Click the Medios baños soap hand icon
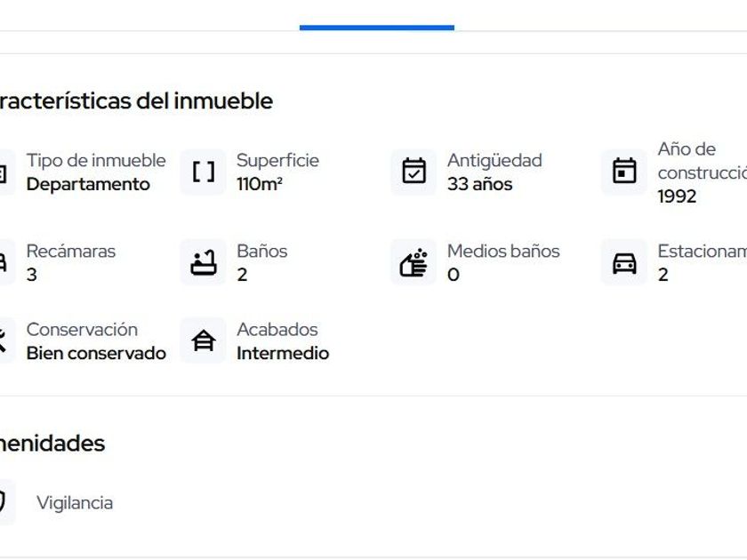747x560 pixels. (x=414, y=262)
